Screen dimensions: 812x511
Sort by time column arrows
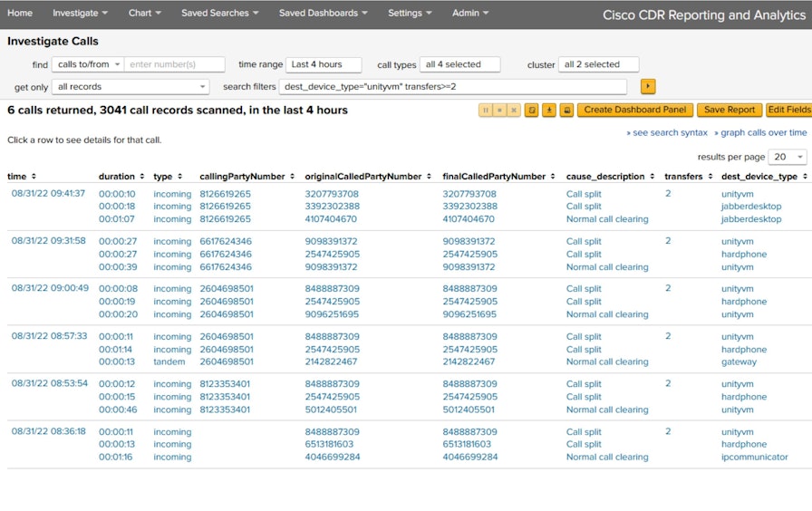34,176
